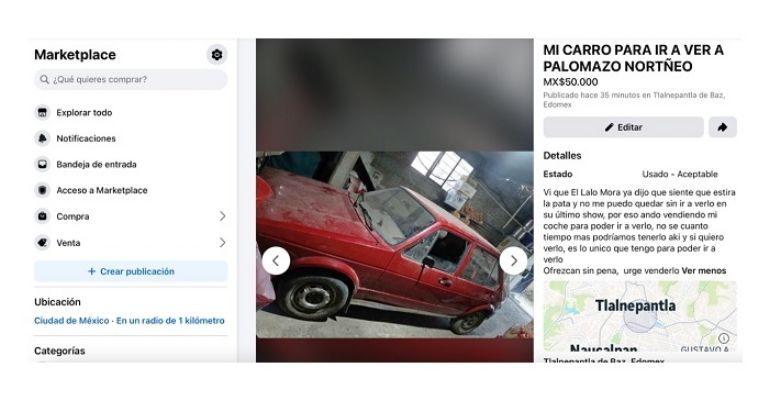Click the Explorar todo storefront icon
Screen dimensions: 768x400
point(43,113)
